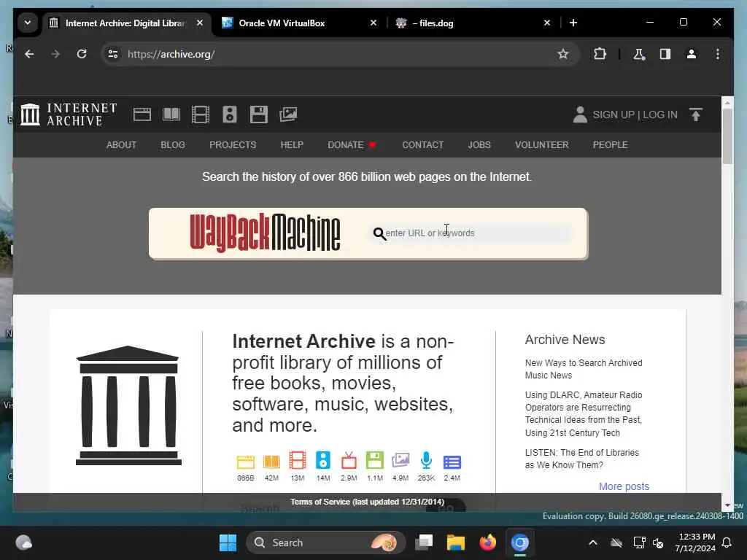747x560 pixels.
Task: Open the Audio speaker icon in header
Action: point(230,114)
